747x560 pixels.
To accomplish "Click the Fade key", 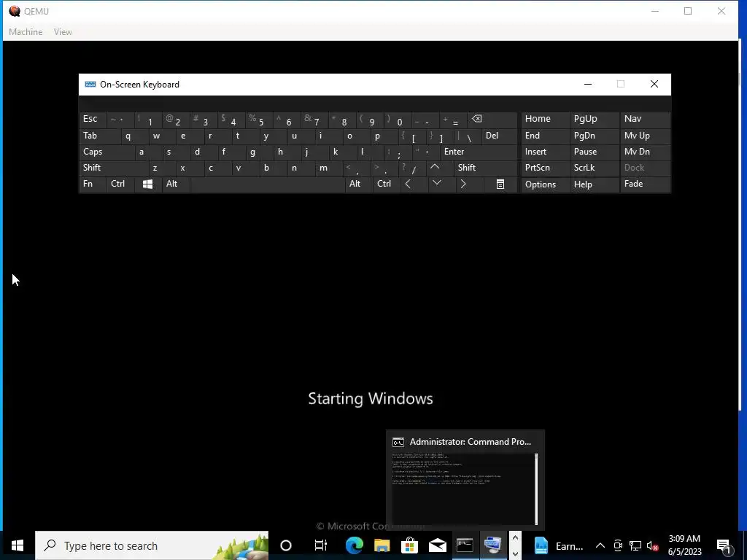I will coord(645,184).
